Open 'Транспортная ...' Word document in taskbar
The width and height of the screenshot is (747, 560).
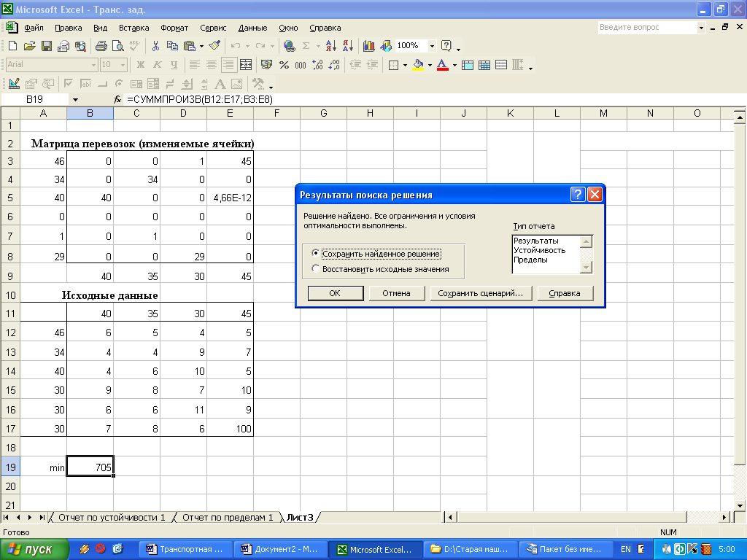[x=185, y=550]
